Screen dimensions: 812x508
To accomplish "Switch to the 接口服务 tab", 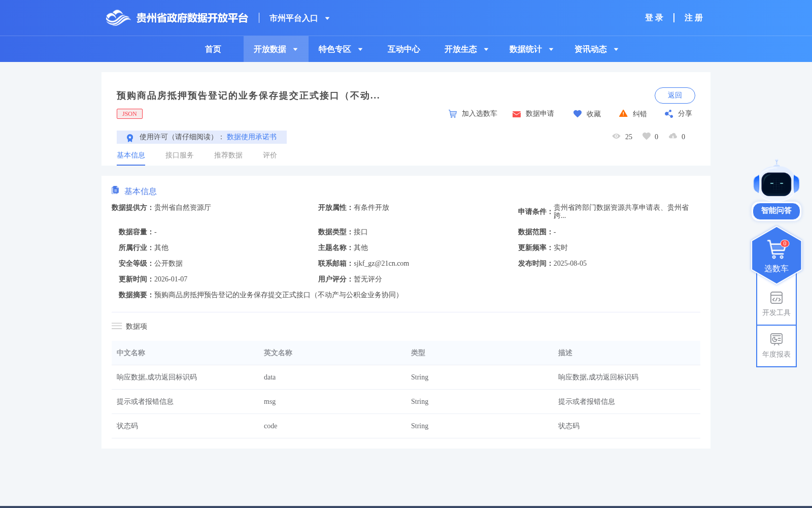I will 180,155.
